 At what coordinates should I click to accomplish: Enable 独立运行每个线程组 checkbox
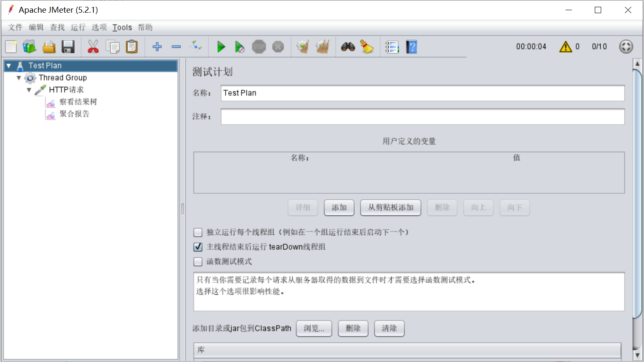pyautogui.click(x=198, y=232)
